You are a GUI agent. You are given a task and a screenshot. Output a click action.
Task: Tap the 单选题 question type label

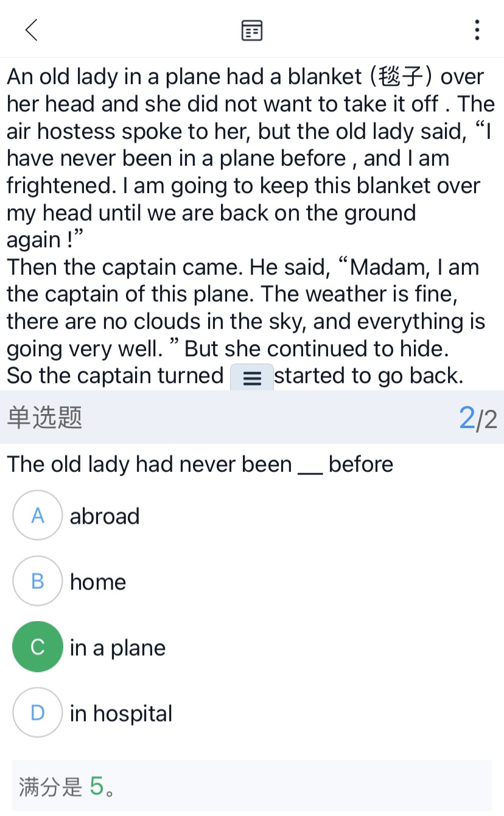tap(44, 418)
